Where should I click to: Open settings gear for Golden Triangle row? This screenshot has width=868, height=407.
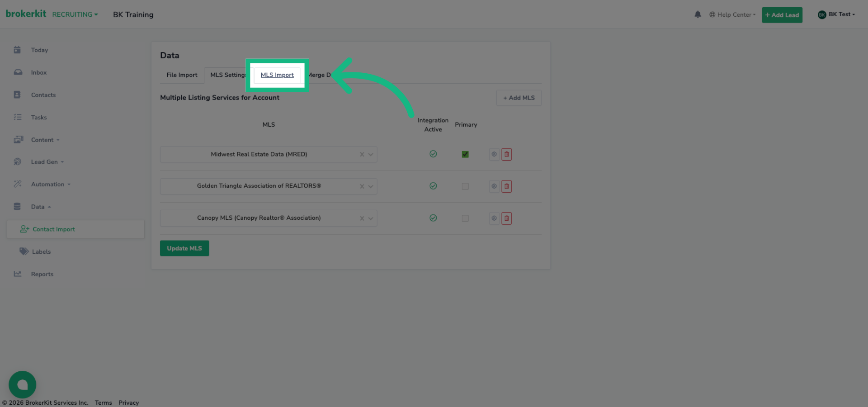494,186
